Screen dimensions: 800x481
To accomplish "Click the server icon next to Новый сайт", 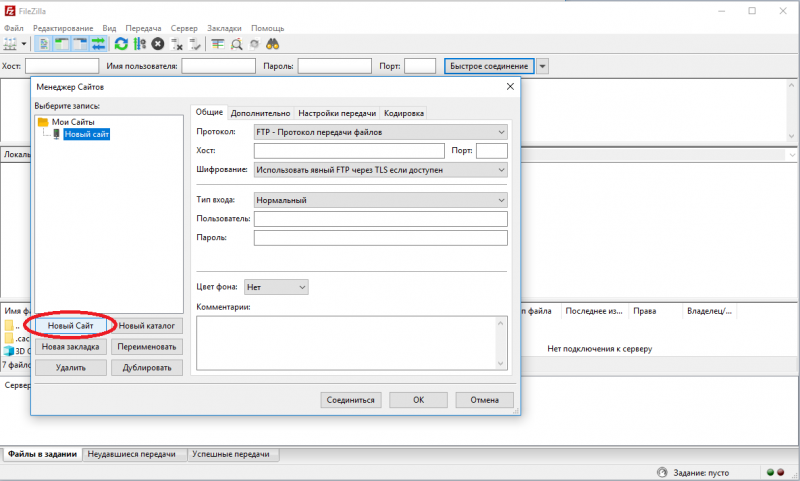I will click(x=57, y=134).
